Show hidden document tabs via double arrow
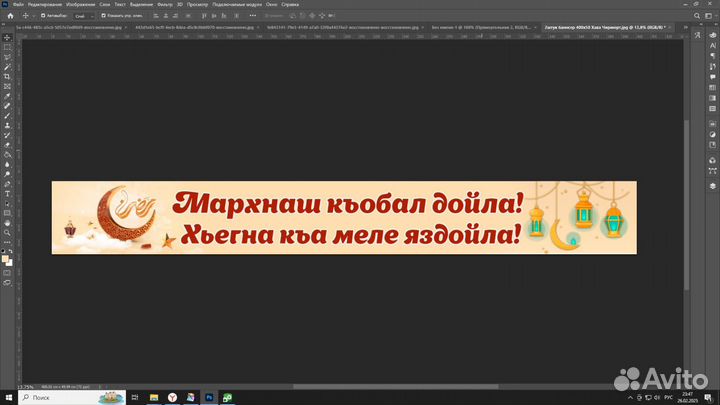This screenshot has height=405, width=720. [x=685, y=28]
